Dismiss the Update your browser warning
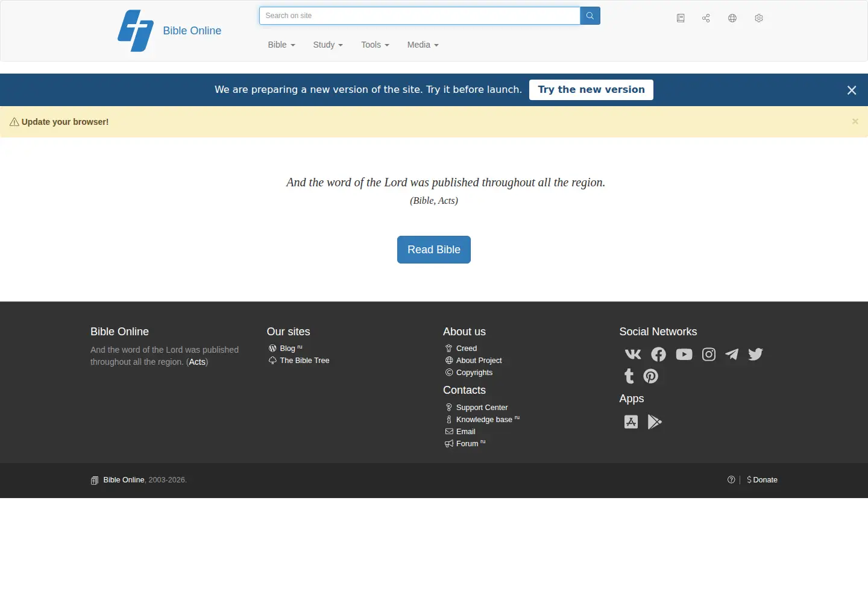Screen dimensions: 868x603 pyautogui.click(x=855, y=121)
